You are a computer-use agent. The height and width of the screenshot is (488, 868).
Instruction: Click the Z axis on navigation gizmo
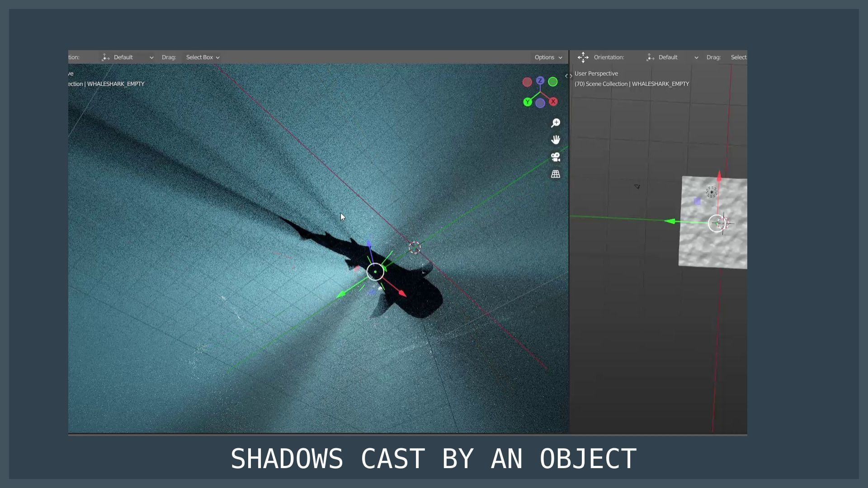pos(540,80)
